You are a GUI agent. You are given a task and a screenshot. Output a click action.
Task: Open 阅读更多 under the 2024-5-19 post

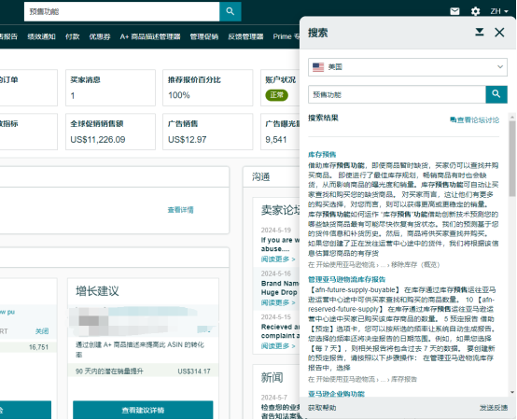coord(278,259)
